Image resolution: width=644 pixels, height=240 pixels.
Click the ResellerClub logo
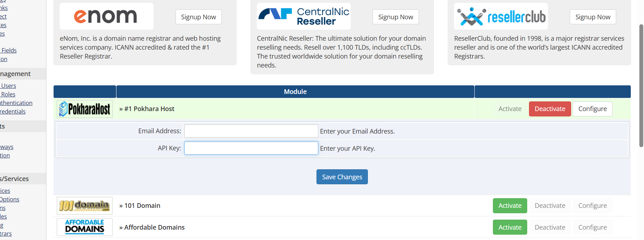tap(501, 16)
